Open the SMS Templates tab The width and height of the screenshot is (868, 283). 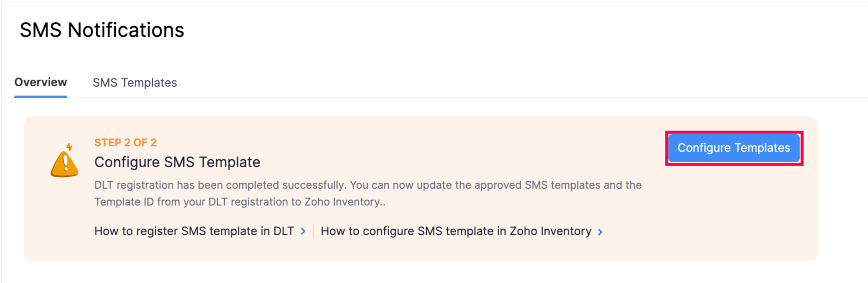[134, 83]
